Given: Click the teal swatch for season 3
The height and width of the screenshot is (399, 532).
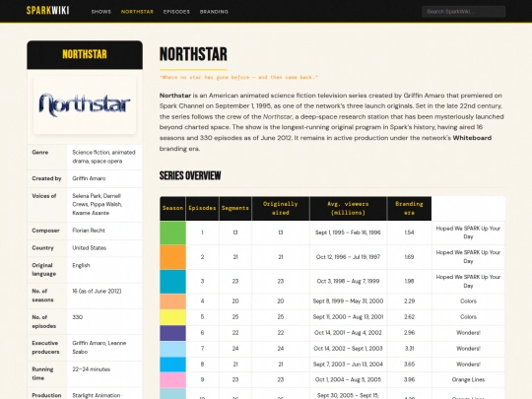Looking at the screenshot, I should 172,281.
